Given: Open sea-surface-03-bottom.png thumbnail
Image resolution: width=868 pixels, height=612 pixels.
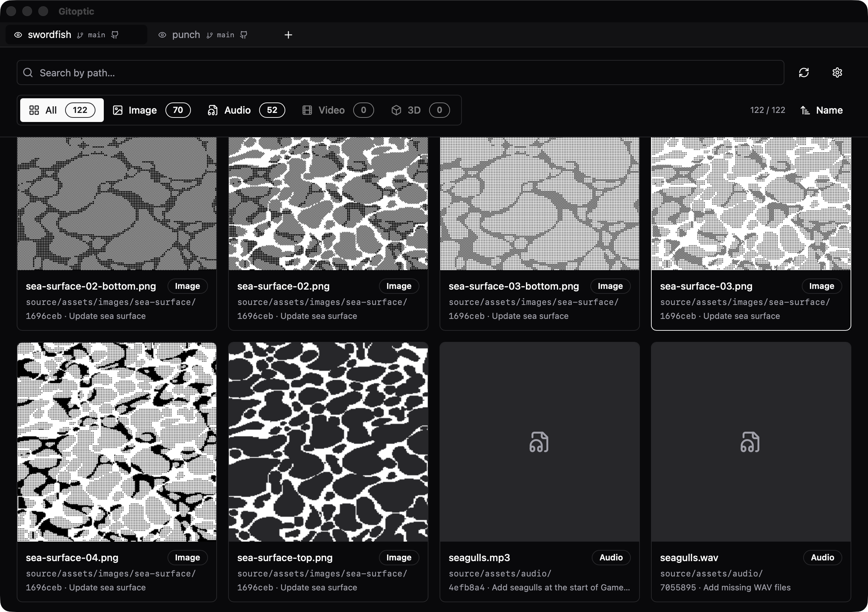Looking at the screenshot, I should tap(540, 204).
